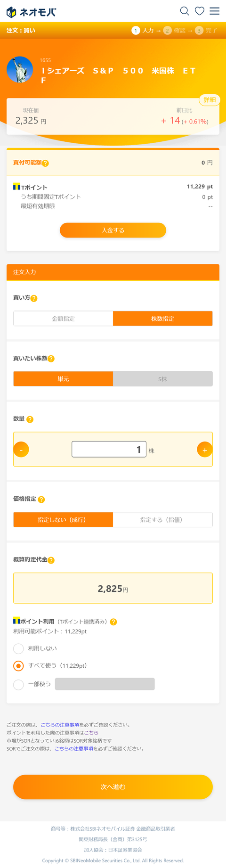The width and height of the screenshot is (226, 868).
Task: Increase quantity with plus button
Action: (204, 450)
